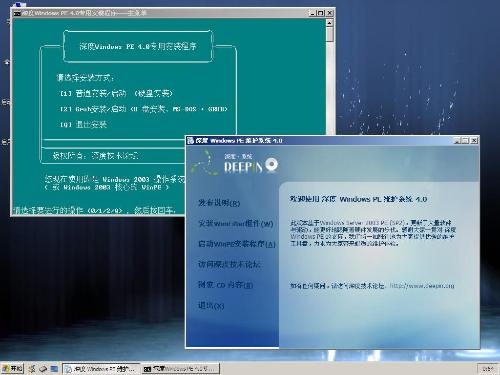Click the console window system menu icon

pos(17,13)
